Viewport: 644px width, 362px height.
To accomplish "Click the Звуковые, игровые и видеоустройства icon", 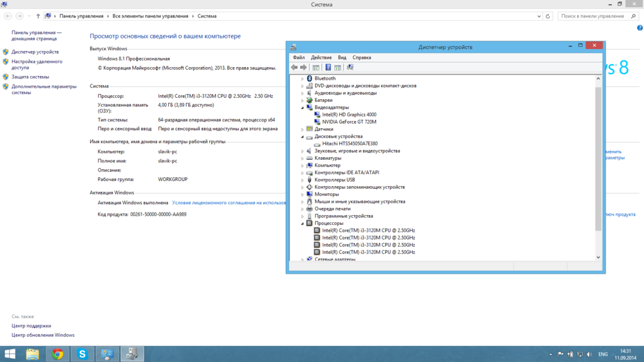I will (310, 151).
